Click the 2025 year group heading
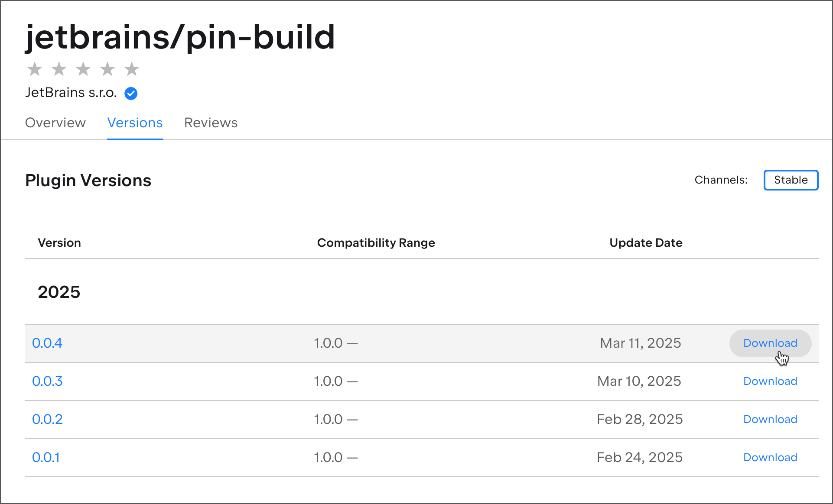 [x=59, y=292]
